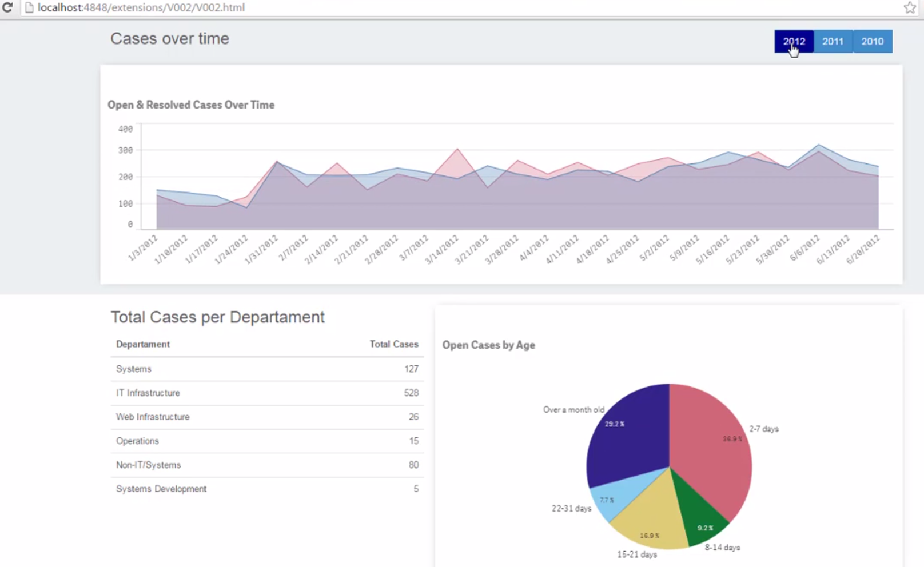Image resolution: width=924 pixels, height=567 pixels.
Task: Bookmark page with star icon
Action: [x=910, y=7]
